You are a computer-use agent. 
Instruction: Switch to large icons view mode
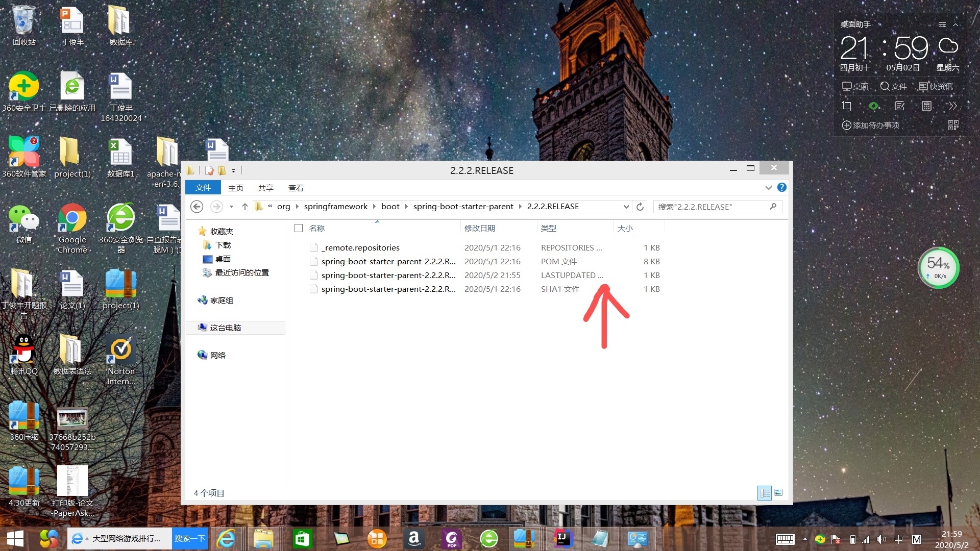778,493
